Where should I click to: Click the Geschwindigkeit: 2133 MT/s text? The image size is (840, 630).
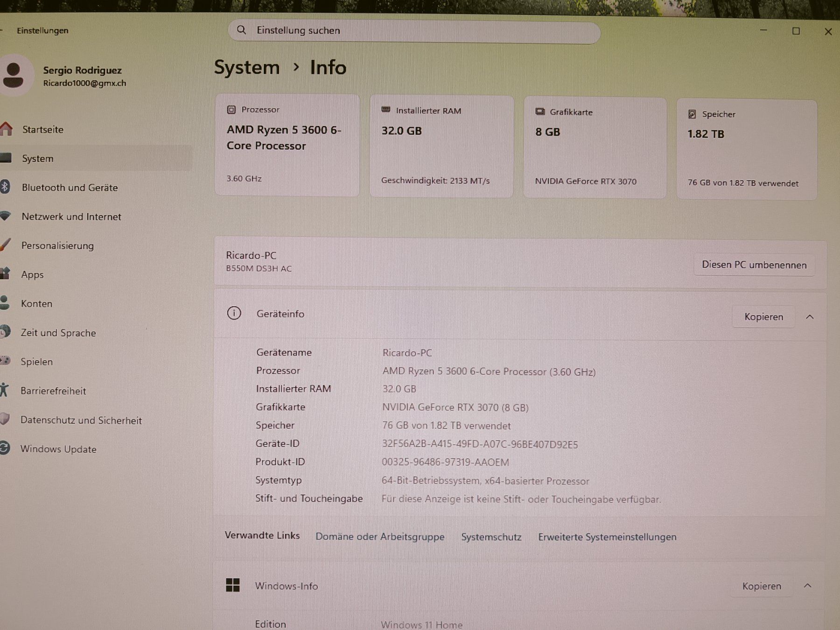435,181
